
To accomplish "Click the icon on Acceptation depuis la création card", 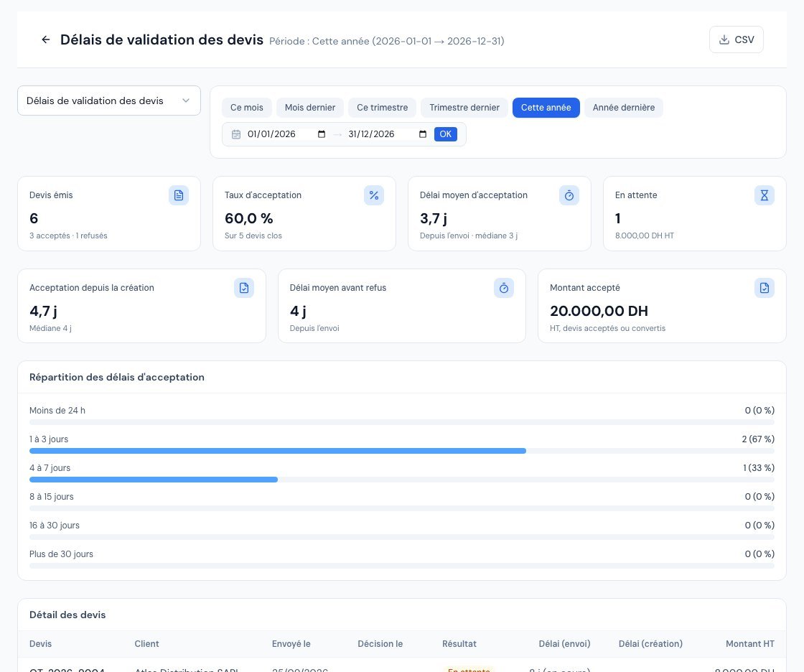I will tap(244, 288).
